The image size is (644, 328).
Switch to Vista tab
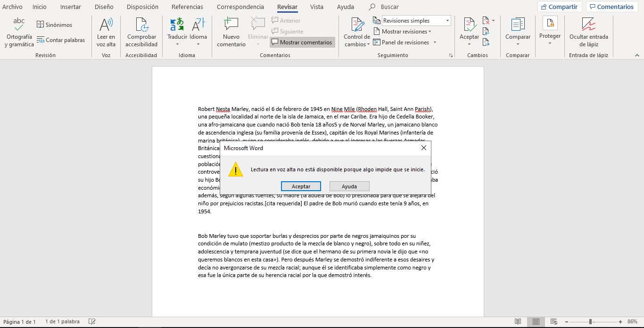tap(316, 7)
